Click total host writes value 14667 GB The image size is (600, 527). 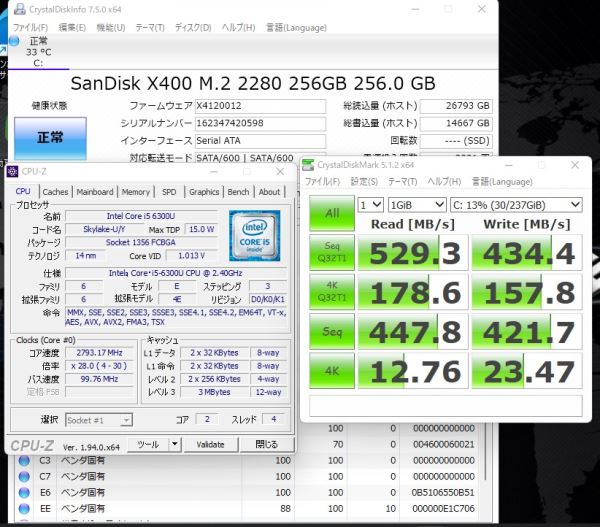[456, 123]
